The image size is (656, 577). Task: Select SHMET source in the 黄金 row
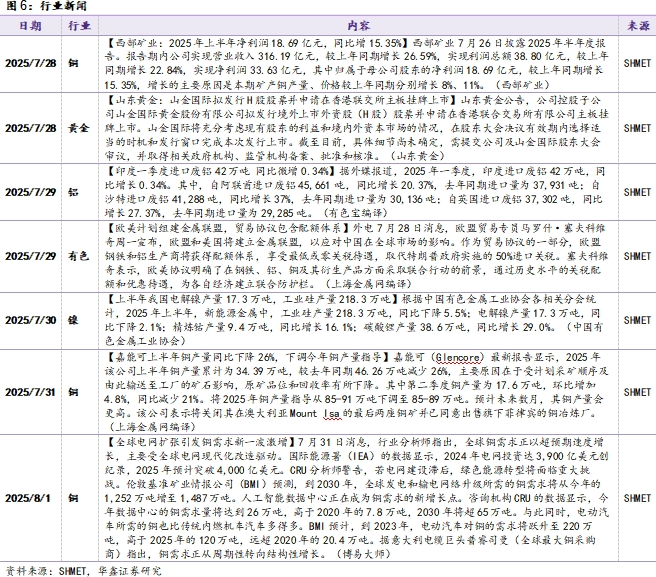637,128
